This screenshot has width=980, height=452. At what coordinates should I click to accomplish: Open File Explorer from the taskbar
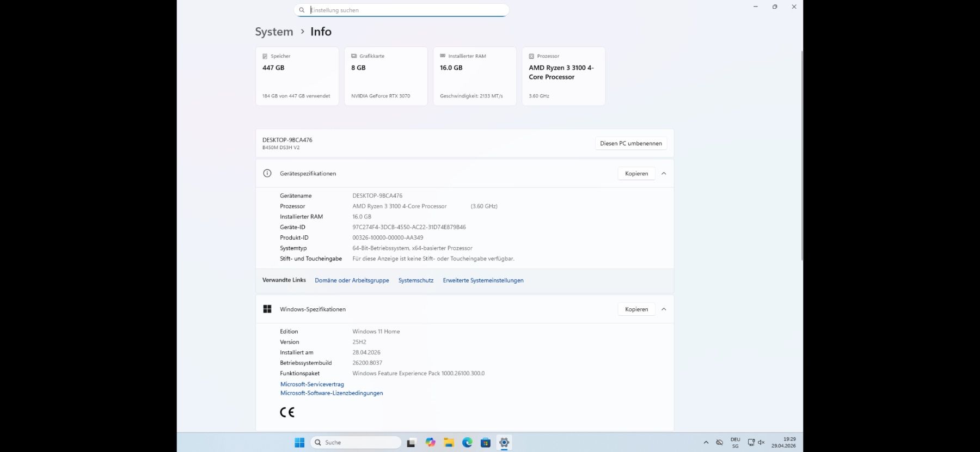[449, 443]
